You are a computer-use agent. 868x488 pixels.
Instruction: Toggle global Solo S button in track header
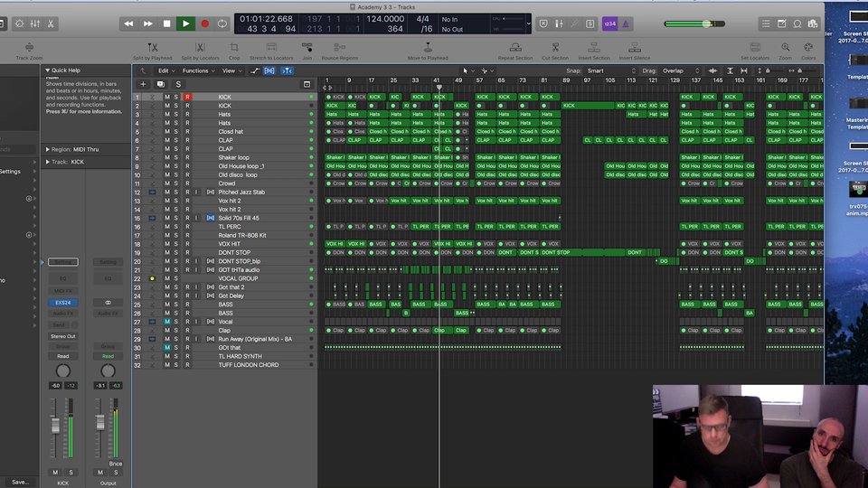coord(178,84)
